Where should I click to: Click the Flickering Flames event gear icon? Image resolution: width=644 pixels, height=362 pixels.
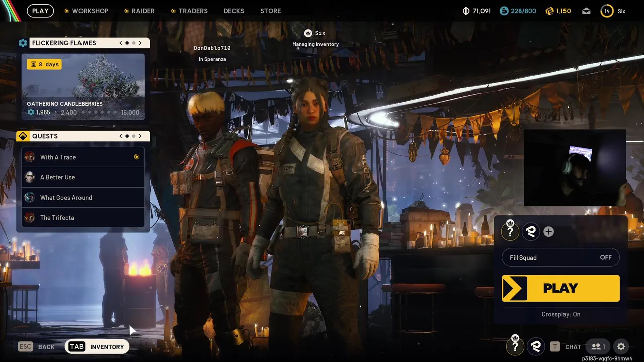(23, 43)
